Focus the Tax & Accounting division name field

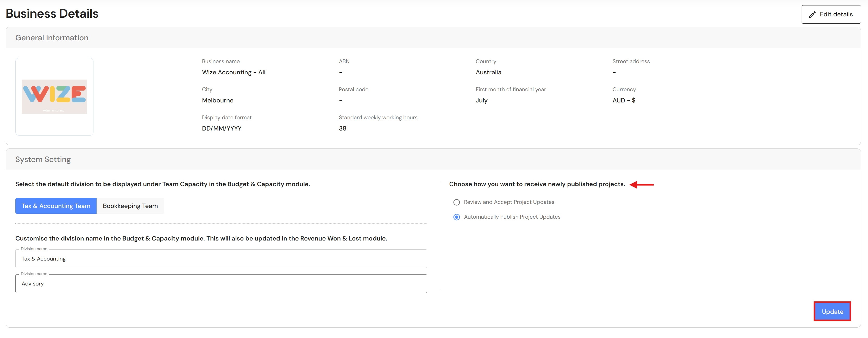pyautogui.click(x=221, y=259)
